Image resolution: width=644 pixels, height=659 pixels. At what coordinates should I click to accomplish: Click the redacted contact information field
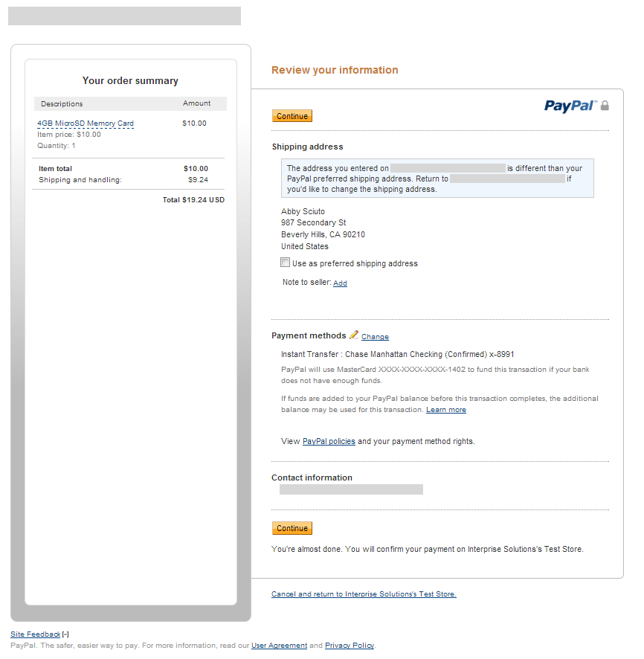tap(351, 489)
